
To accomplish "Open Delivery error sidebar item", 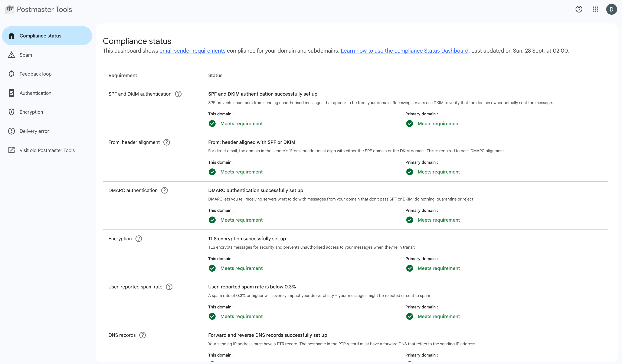I will coord(34,131).
